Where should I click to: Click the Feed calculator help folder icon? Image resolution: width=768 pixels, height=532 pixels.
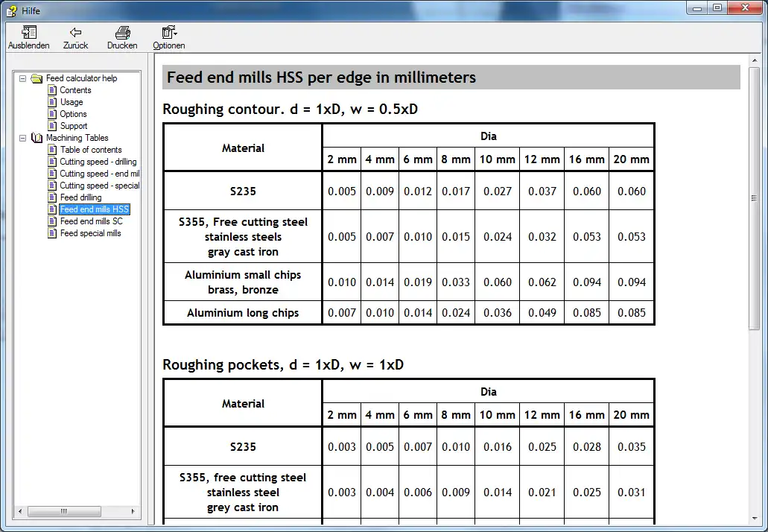[x=37, y=78]
